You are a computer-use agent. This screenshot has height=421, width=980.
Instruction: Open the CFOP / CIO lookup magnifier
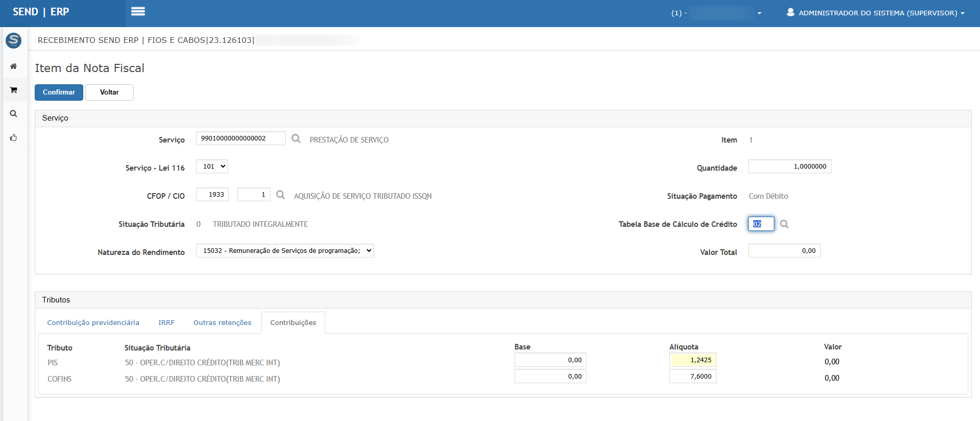[x=280, y=195]
